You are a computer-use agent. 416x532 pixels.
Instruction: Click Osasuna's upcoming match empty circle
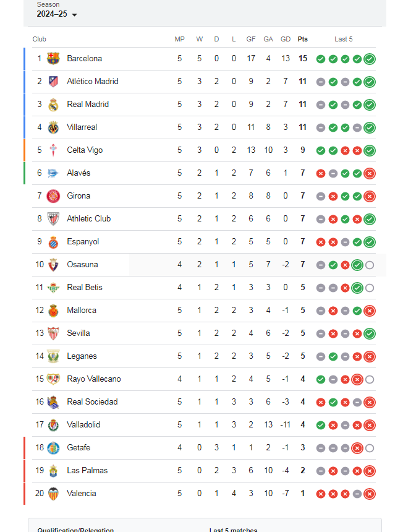pos(370,265)
